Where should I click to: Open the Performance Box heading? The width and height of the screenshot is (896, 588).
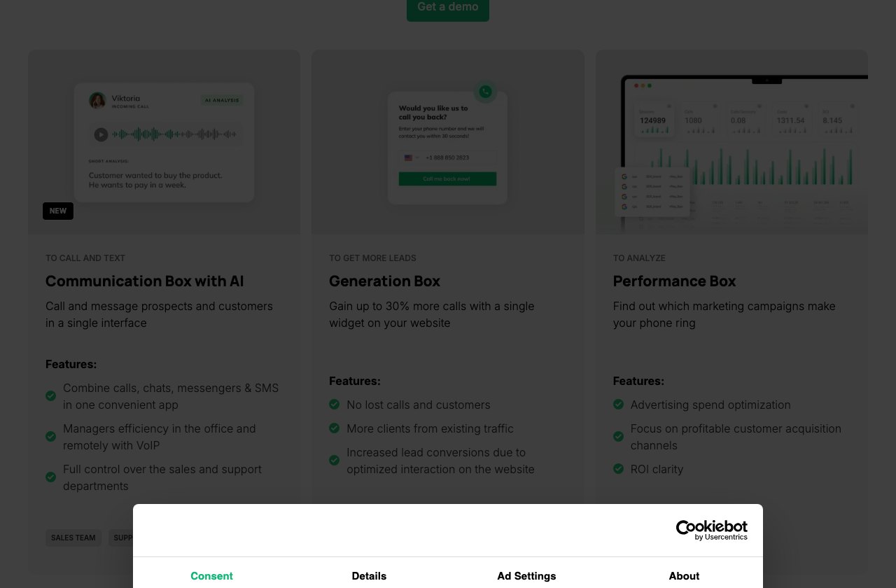[674, 281]
